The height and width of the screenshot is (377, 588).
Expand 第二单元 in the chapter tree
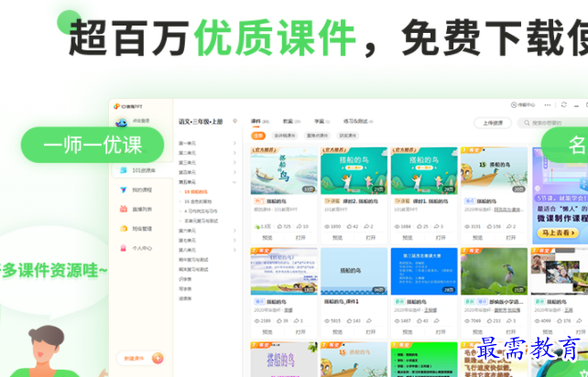235,153
